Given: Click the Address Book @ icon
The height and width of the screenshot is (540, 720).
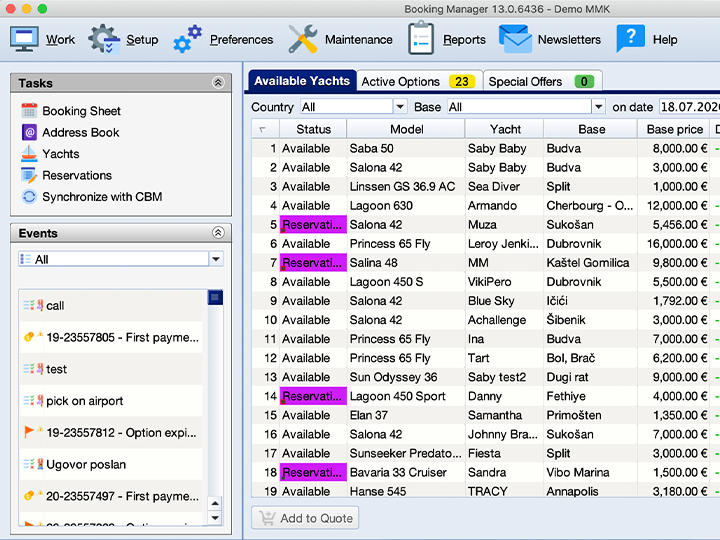Looking at the screenshot, I should 29,132.
